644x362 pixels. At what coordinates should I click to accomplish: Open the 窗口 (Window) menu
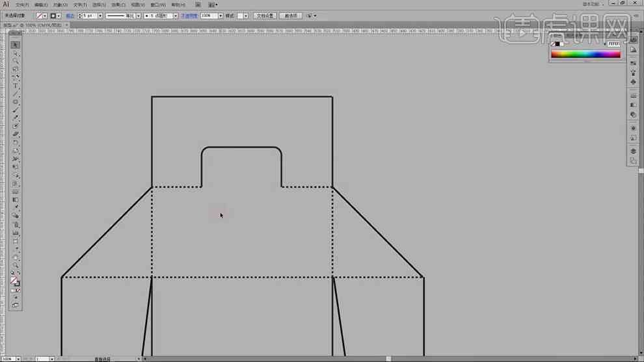[157, 5]
